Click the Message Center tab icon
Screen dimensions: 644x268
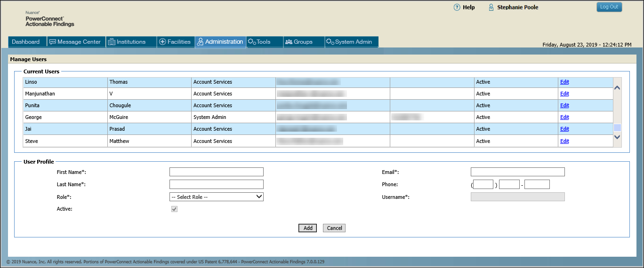pyautogui.click(x=53, y=42)
